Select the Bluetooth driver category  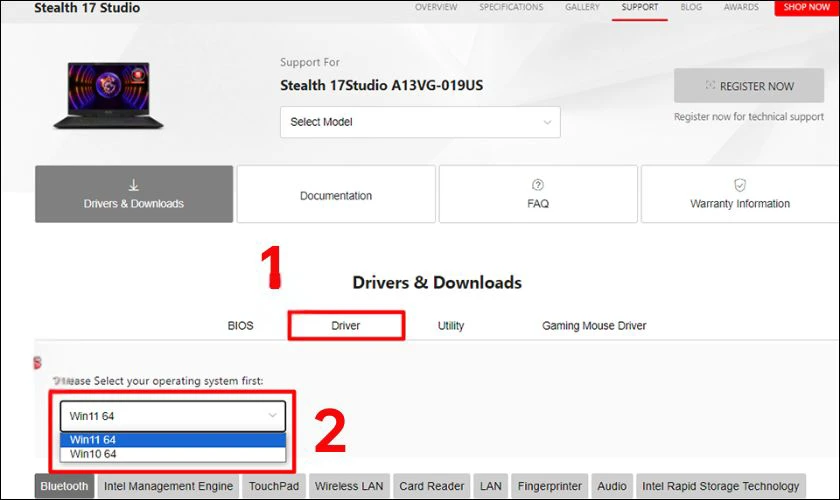tap(64, 486)
